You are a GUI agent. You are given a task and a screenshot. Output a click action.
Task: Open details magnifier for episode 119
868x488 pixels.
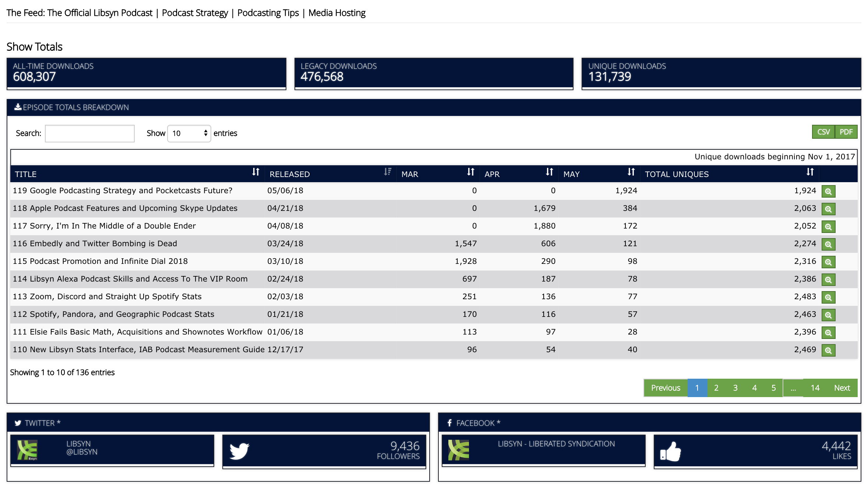coord(828,191)
